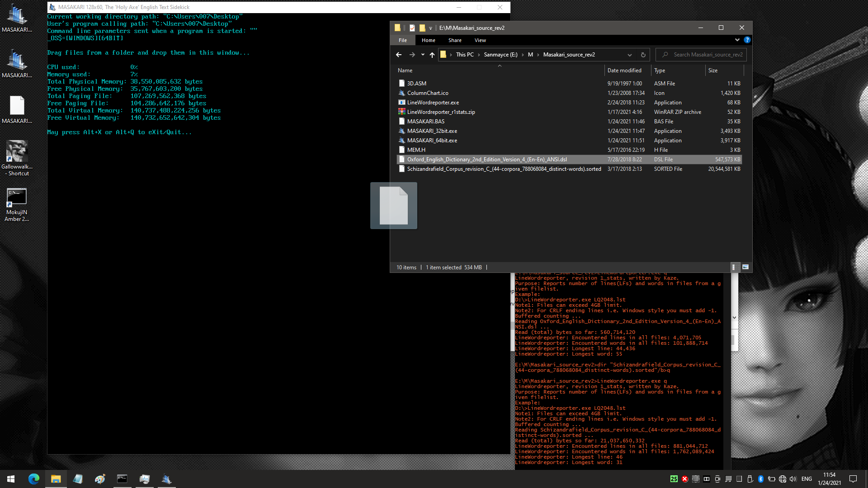Click the Bluetooth tray icon
Image resolution: width=868 pixels, height=488 pixels.
[761, 479]
